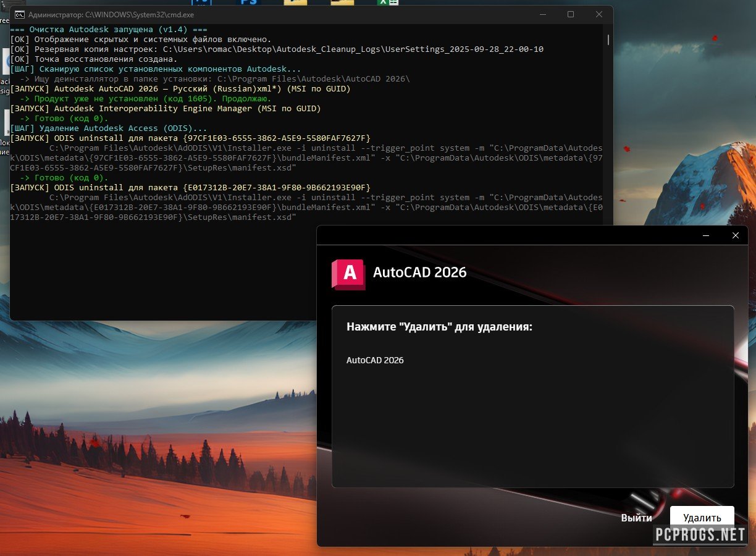This screenshot has width=756, height=556.
Task: Click the vertical scrollbar in the cmd window
Action: [608, 40]
